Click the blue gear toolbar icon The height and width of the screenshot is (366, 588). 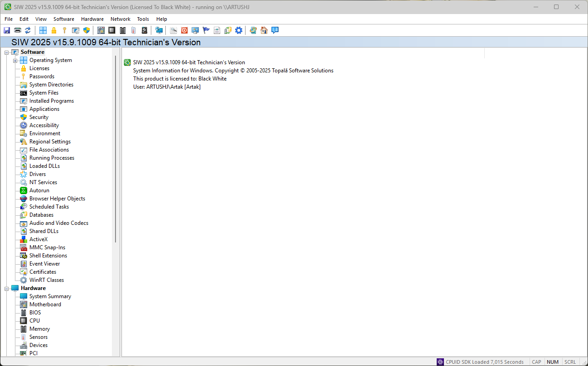pos(239,30)
